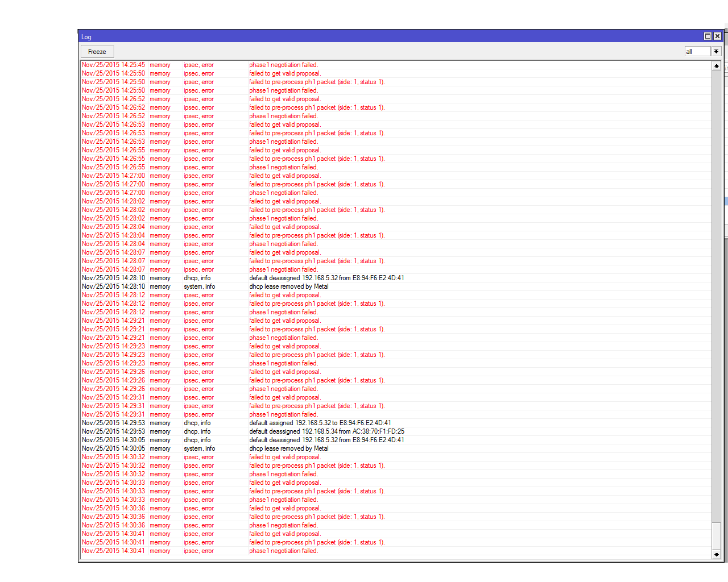Click the scrollbar down arrow

pos(716,554)
